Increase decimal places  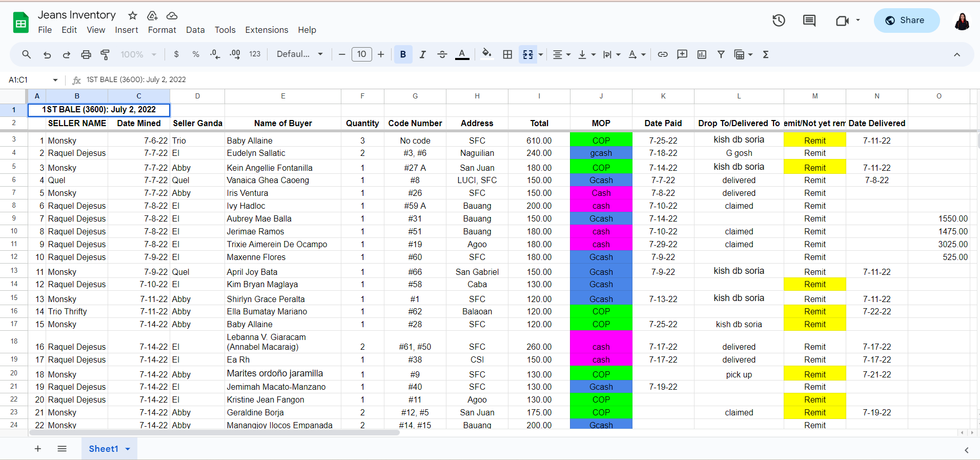pos(235,54)
